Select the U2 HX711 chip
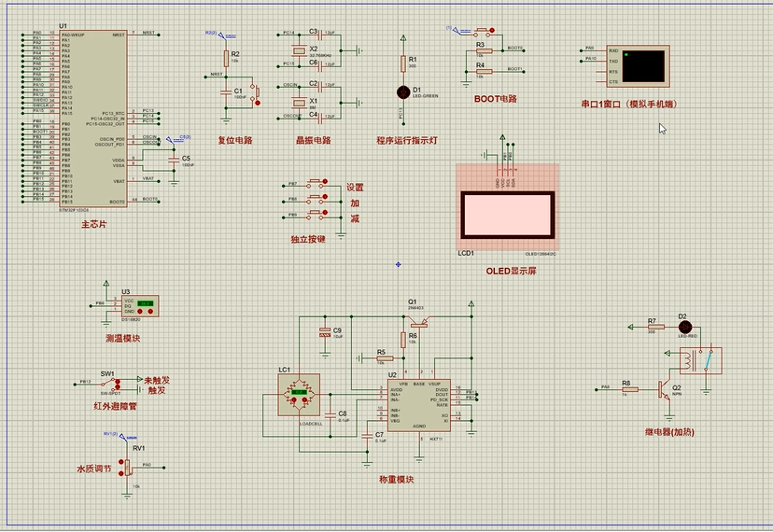Screen dimensions: 773x532 click(x=418, y=405)
